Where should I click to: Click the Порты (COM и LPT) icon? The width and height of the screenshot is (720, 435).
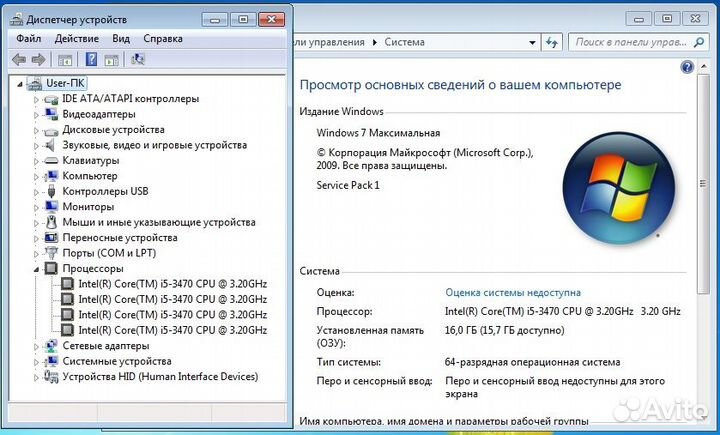click(51, 253)
